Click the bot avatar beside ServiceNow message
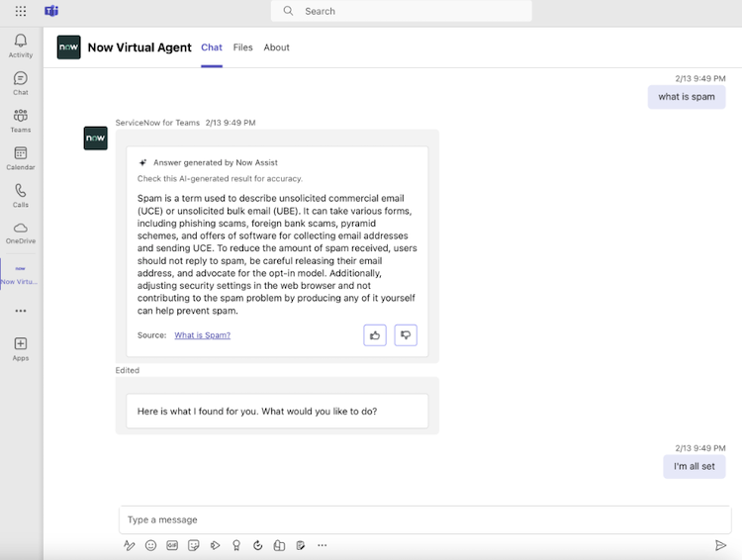 (x=95, y=139)
